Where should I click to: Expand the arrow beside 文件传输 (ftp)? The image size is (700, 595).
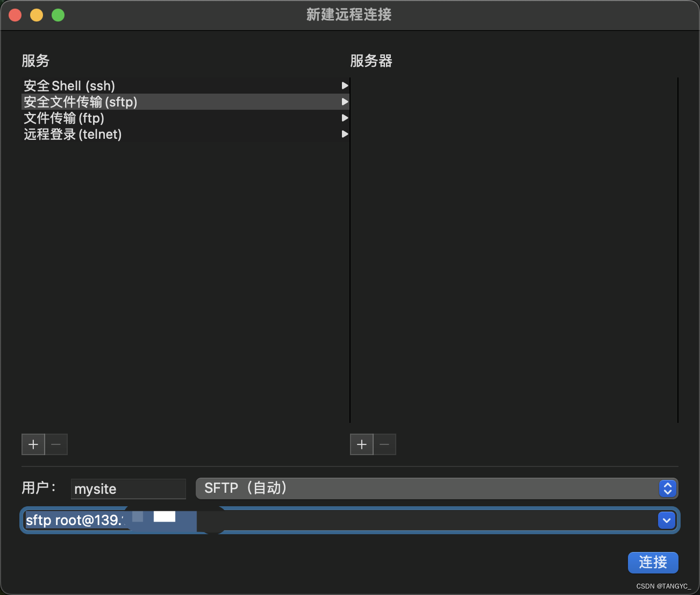[345, 118]
